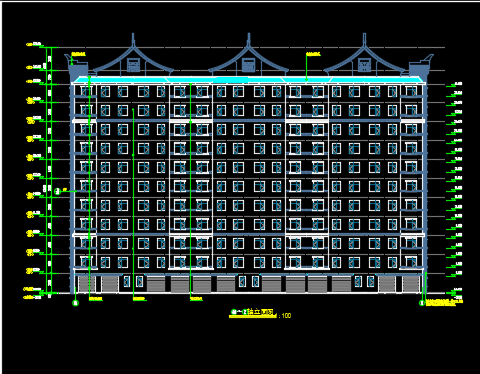
Task: Select the yellow leader note above the right roof
Action: tap(313, 54)
